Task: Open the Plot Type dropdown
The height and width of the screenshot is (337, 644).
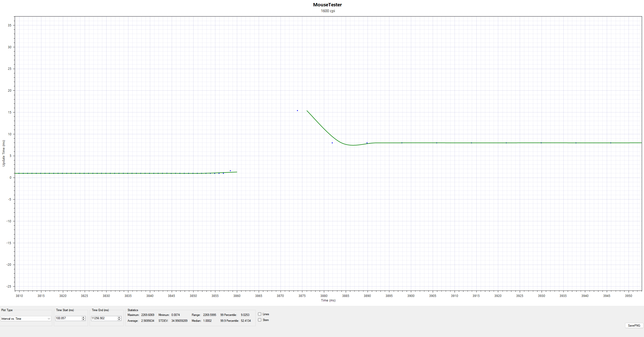Action: (26, 319)
